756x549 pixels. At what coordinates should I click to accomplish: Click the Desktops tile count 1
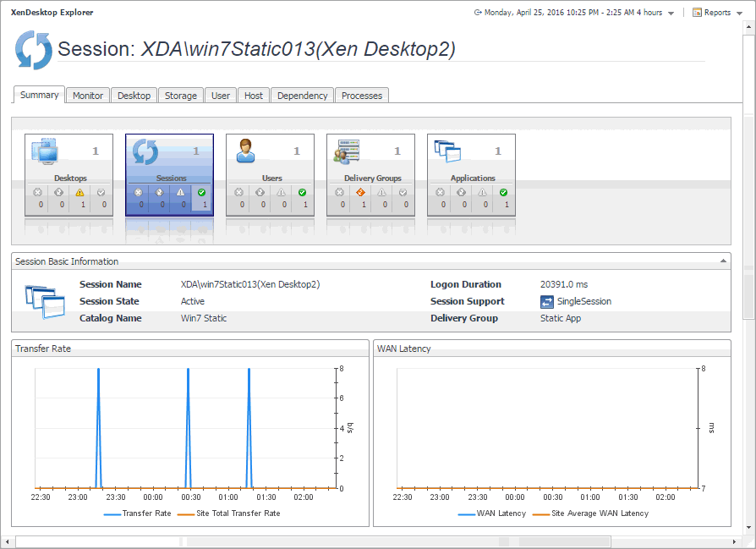[96, 151]
